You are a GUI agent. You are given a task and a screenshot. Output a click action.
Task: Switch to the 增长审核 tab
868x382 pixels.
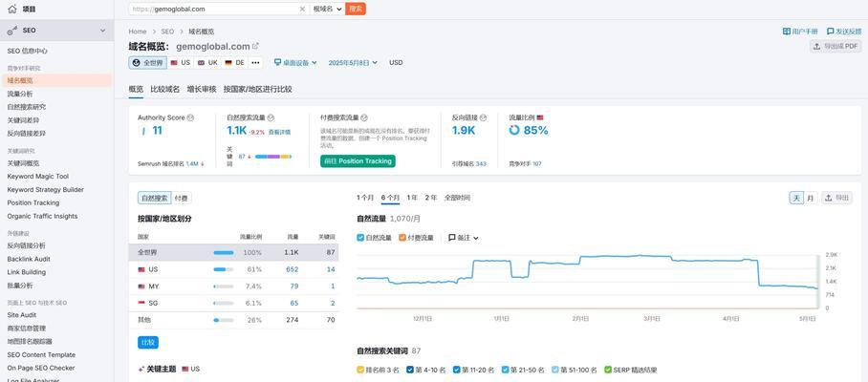coord(202,89)
